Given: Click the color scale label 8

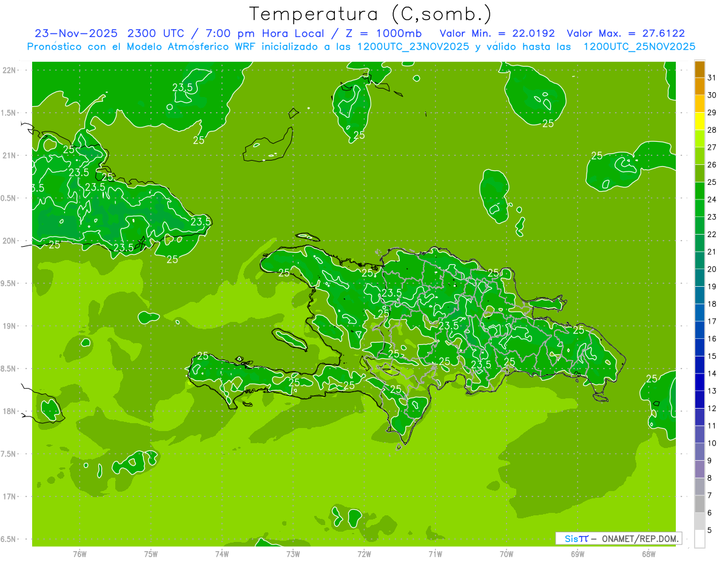Looking at the screenshot, I should tap(710, 478).
